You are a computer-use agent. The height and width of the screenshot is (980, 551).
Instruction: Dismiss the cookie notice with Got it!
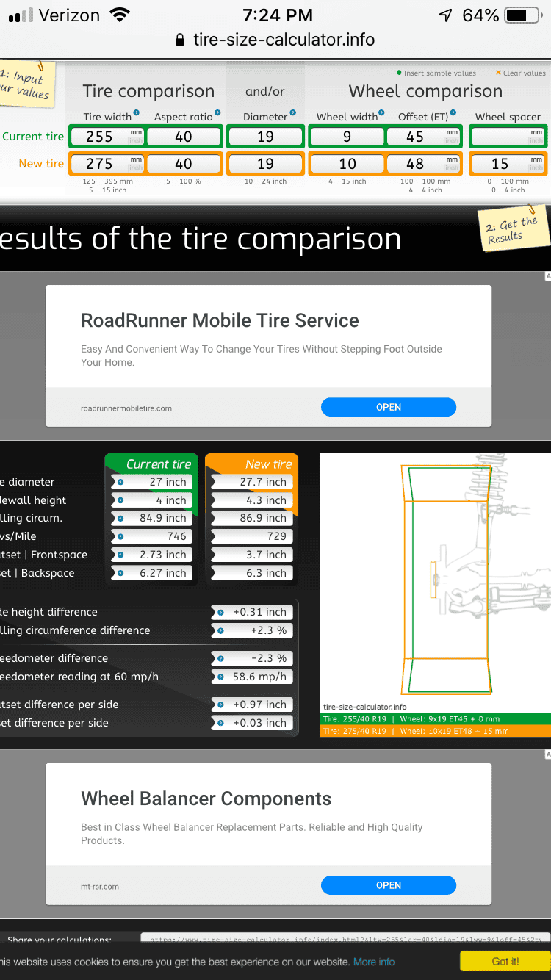point(505,961)
